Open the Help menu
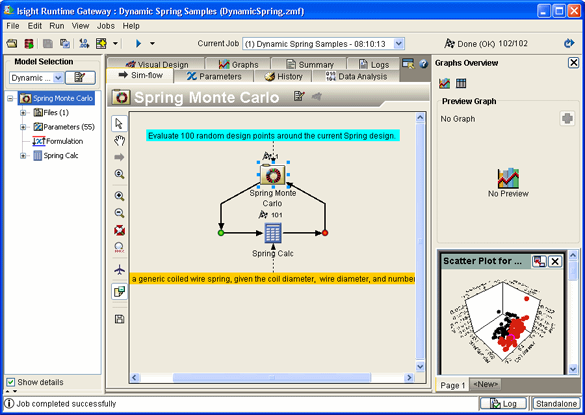Viewport: 585px width, 415px height. click(131, 26)
